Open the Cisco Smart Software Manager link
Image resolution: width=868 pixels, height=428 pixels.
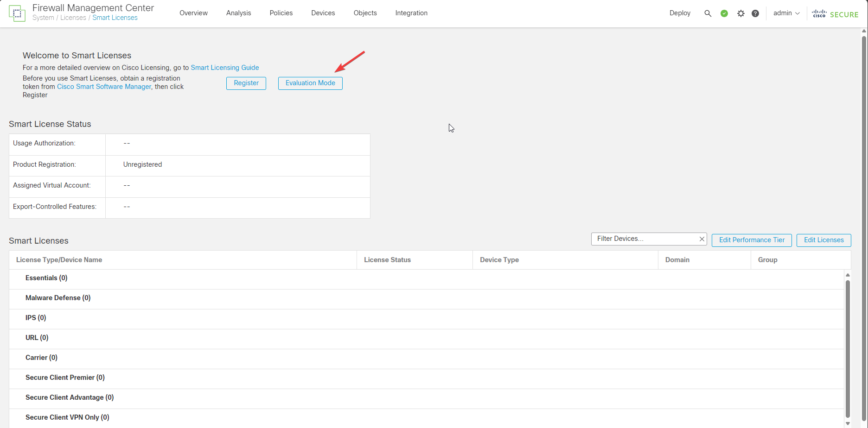[104, 87]
